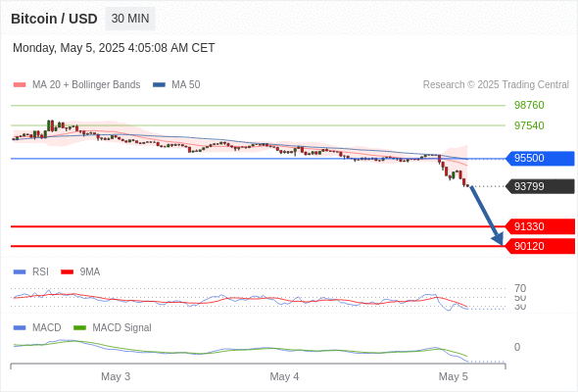
Task: Click the May 4 date axis label
Action: 284,376
